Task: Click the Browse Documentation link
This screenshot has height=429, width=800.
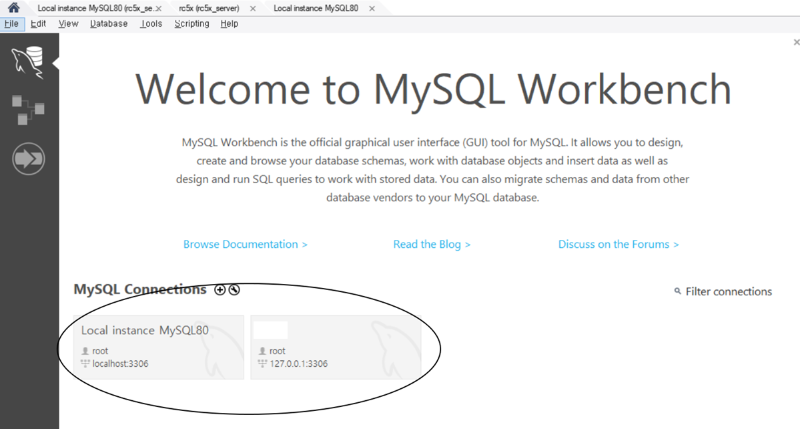Action: coord(245,244)
